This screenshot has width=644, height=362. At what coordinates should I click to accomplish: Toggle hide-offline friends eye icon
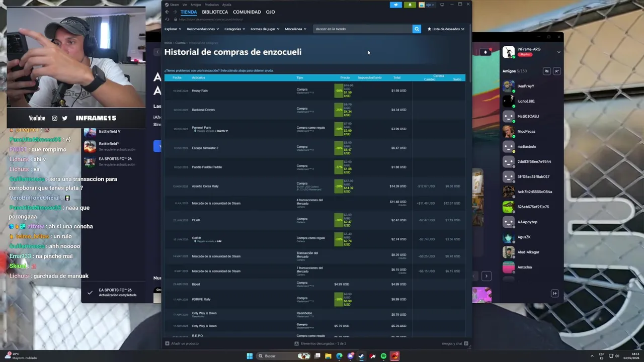(547, 71)
